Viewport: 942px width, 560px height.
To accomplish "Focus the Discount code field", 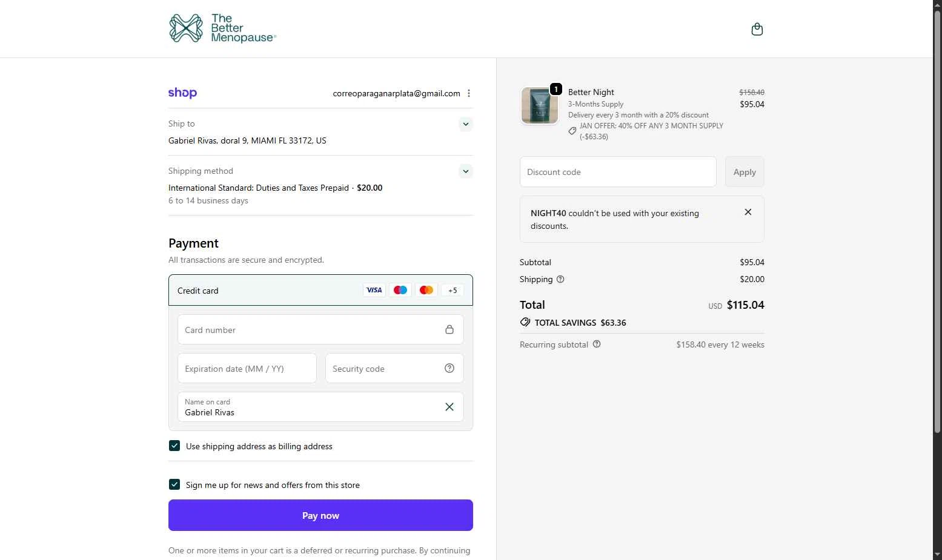I will (x=618, y=172).
